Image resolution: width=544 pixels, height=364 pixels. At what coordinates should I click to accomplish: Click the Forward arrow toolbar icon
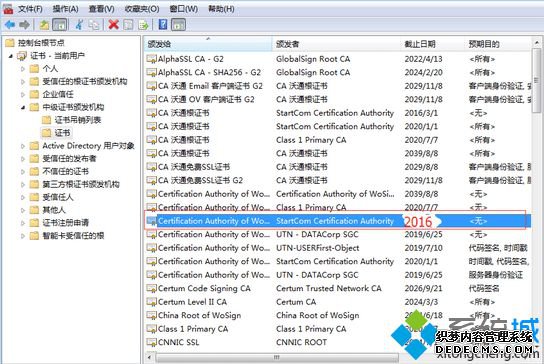click(x=24, y=25)
